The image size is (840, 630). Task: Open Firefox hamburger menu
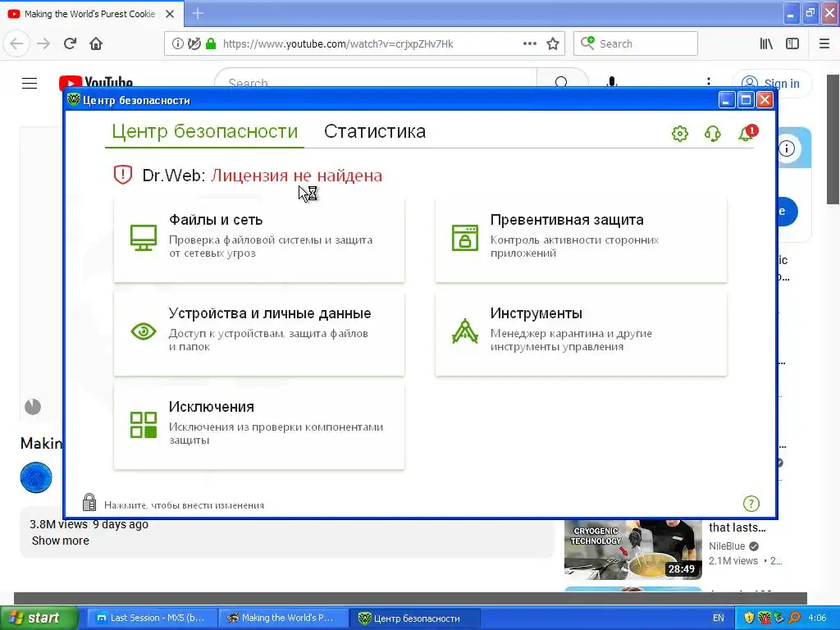click(x=824, y=43)
